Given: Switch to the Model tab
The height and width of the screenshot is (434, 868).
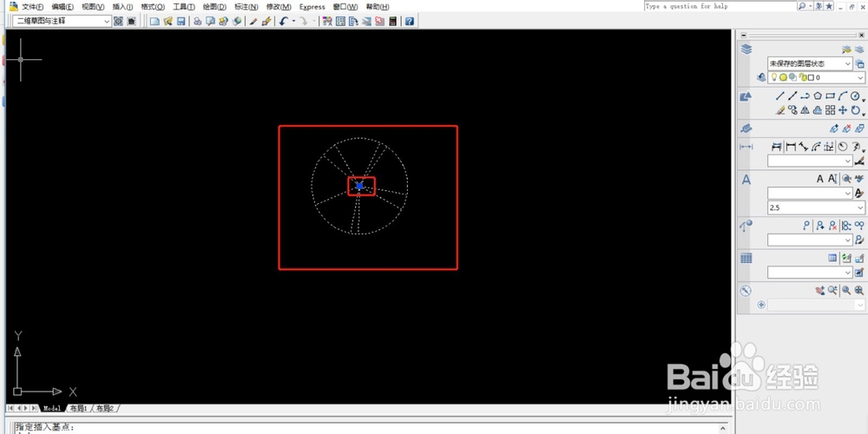Looking at the screenshot, I should pyautogui.click(x=52, y=409).
